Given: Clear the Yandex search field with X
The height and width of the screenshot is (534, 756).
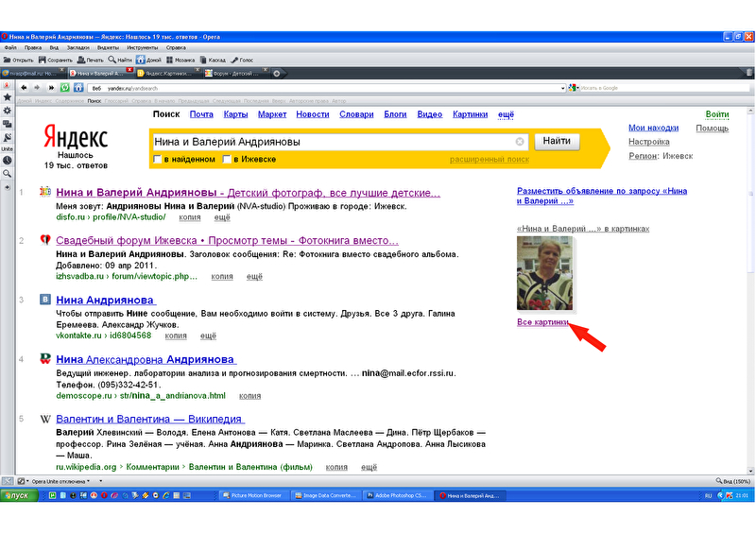Looking at the screenshot, I should coord(520,142).
